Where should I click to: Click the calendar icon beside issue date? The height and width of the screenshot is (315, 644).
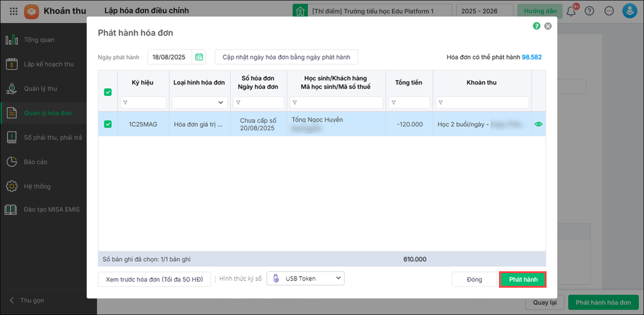click(x=199, y=57)
